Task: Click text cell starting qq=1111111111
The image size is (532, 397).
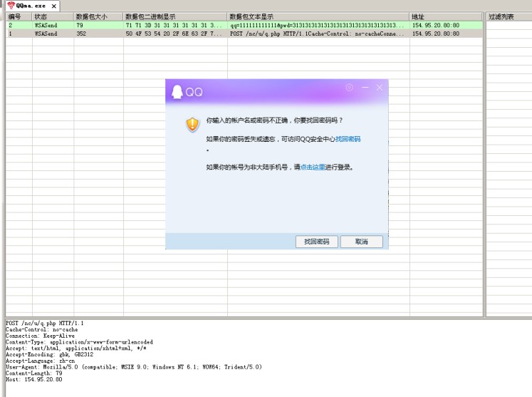Action: coord(317,25)
